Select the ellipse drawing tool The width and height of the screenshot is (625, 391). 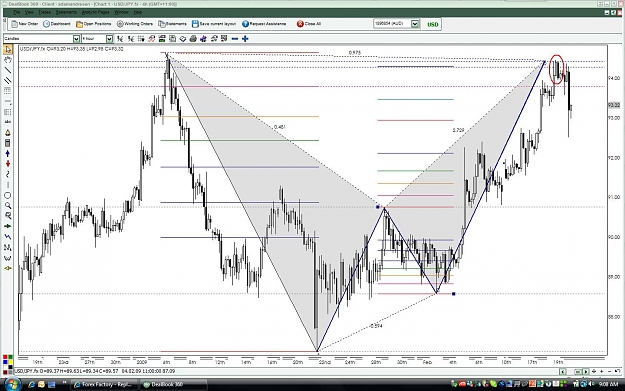click(x=8, y=195)
